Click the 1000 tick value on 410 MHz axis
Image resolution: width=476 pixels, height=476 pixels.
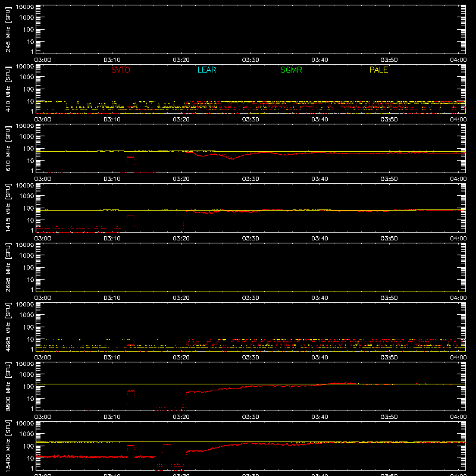(27, 77)
